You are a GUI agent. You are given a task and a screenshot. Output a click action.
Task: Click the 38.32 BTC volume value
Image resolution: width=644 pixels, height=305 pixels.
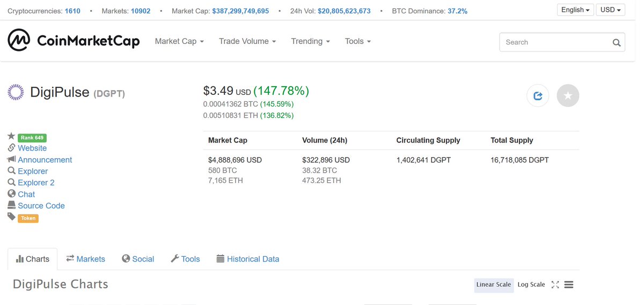coord(319,170)
